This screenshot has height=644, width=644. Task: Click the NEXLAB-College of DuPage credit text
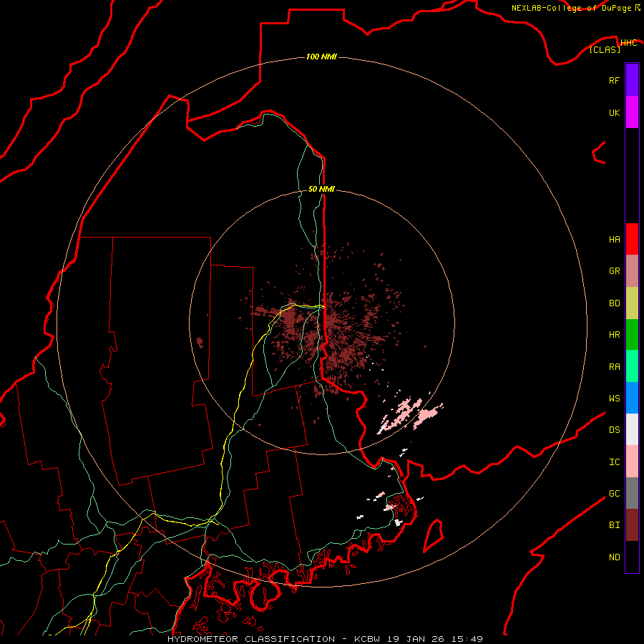pyautogui.click(x=572, y=8)
